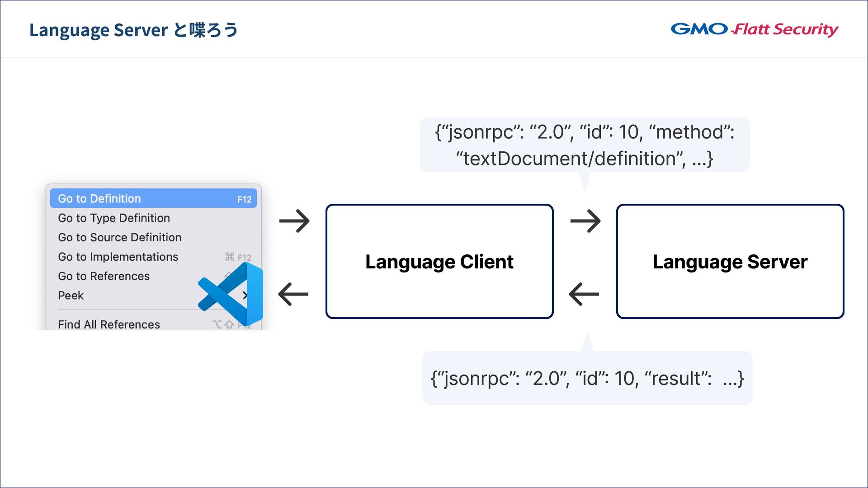Choose Go to Type Definition

[x=114, y=218]
